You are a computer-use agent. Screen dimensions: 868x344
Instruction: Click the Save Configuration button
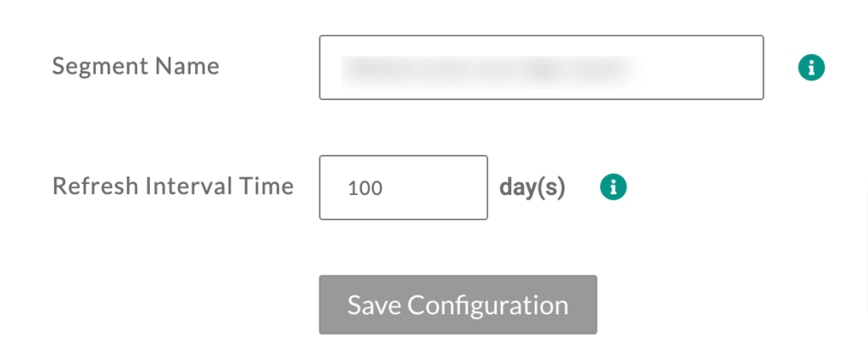tap(458, 305)
